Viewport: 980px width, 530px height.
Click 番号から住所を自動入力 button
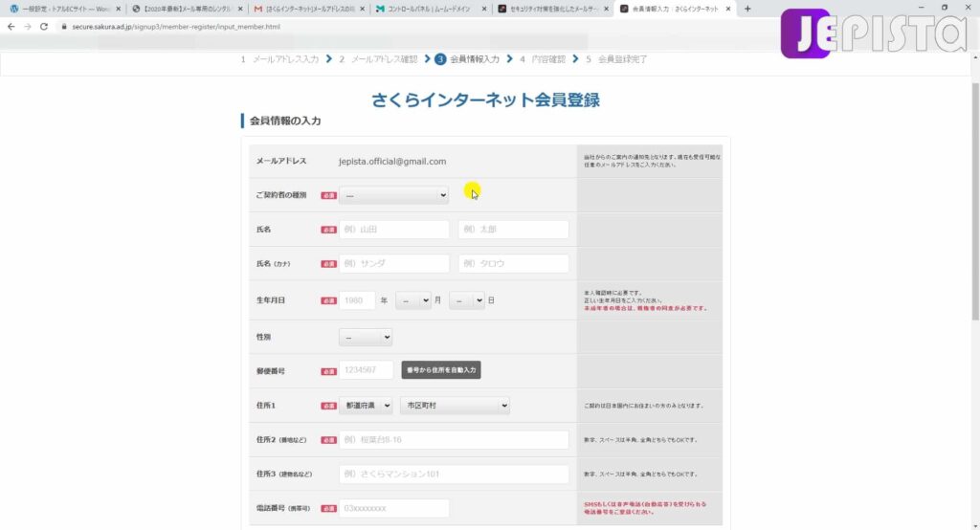coord(441,370)
